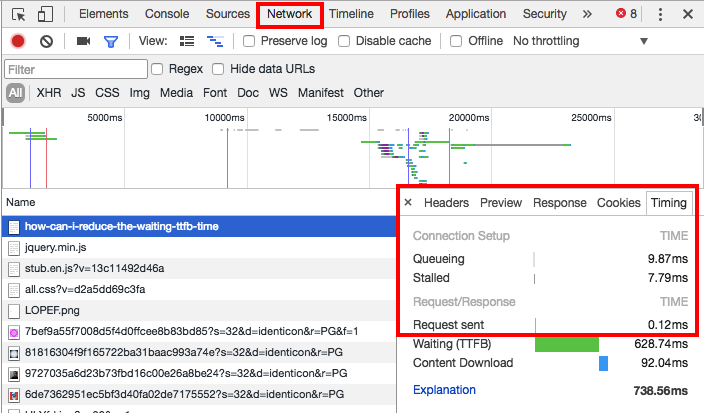Enable Disable cache checkbox
Viewport: 704px width, 413px height.
[344, 41]
